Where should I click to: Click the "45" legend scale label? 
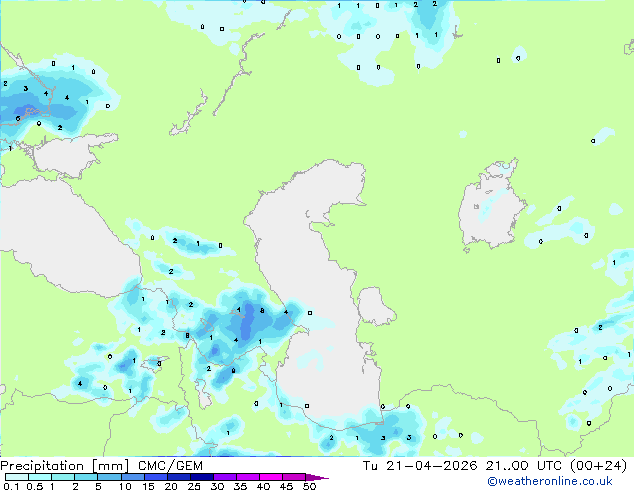(286, 486)
